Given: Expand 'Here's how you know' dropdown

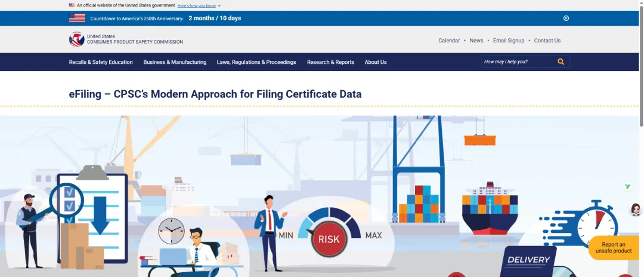Looking at the screenshot, I should pos(199,6).
